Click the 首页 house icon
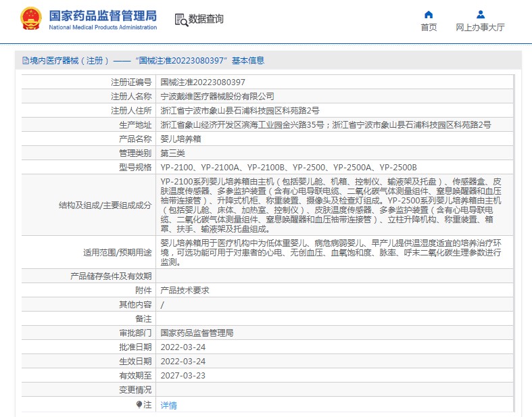532x417 pixels. [429, 14]
